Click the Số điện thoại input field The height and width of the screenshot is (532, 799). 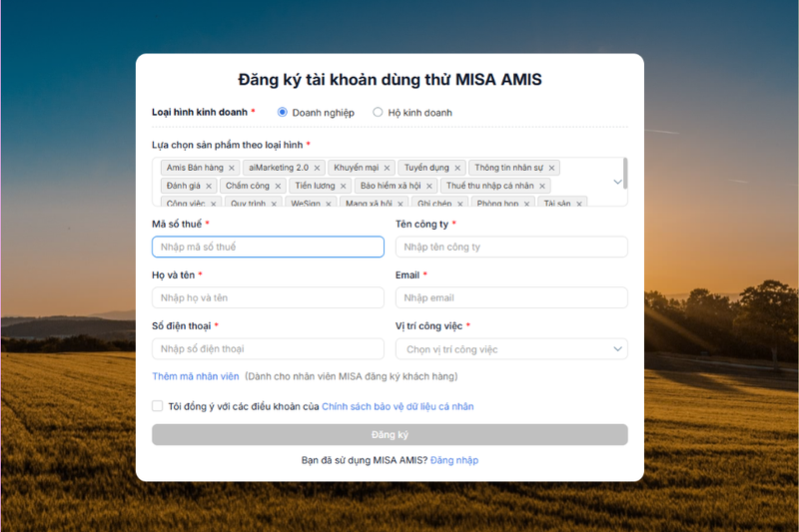[268, 348]
